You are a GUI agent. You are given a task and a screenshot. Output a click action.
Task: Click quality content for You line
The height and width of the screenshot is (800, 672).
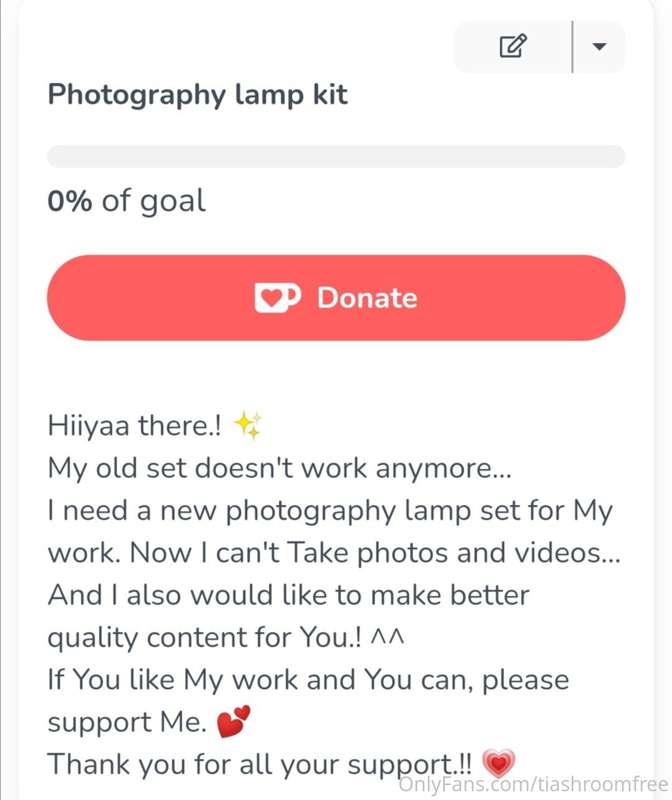(x=226, y=637)
